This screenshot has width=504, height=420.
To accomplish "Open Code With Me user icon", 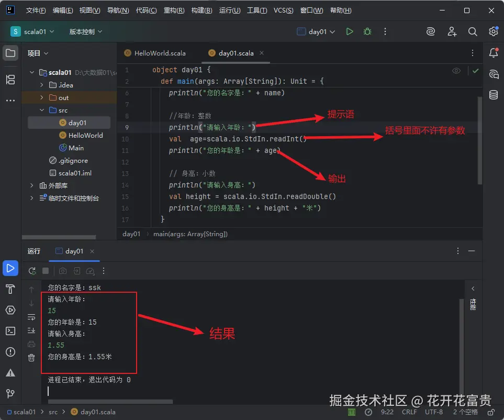I will [x=452, y=31].
